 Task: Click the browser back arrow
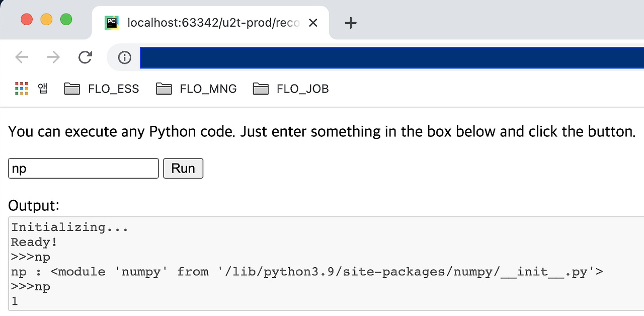click(x=21, y=57)
